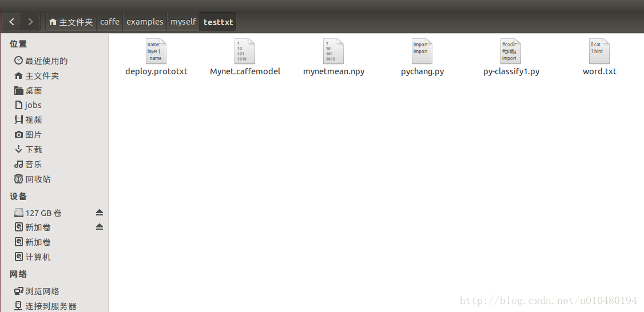Click the download arrow icon beside 下载

pos(18,149)
